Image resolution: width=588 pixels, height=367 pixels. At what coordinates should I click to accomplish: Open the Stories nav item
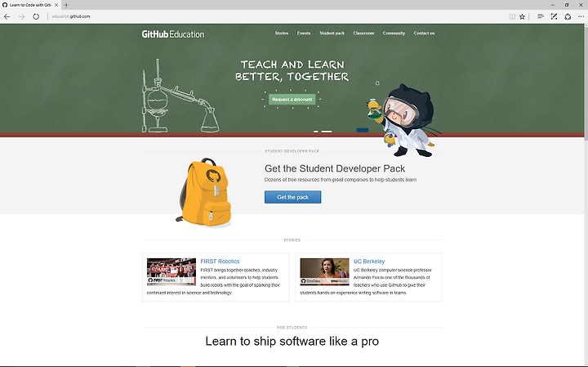pyautogui.click(x=282, y=33)
